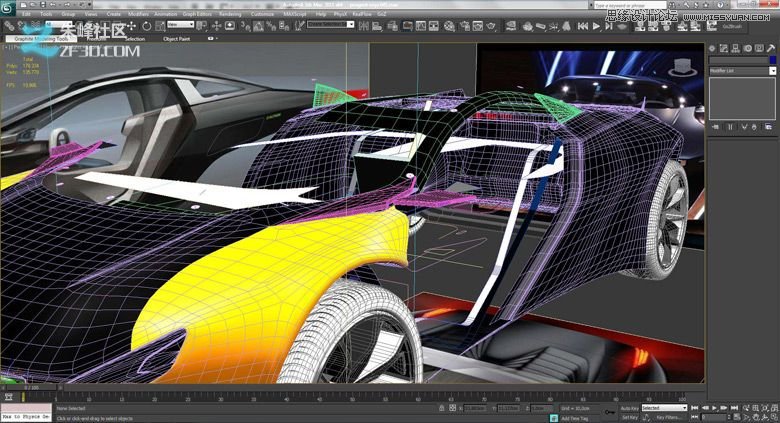Click the Key Filters button
The height and width of the screenshot is (423, 780).
pos(669,417)
